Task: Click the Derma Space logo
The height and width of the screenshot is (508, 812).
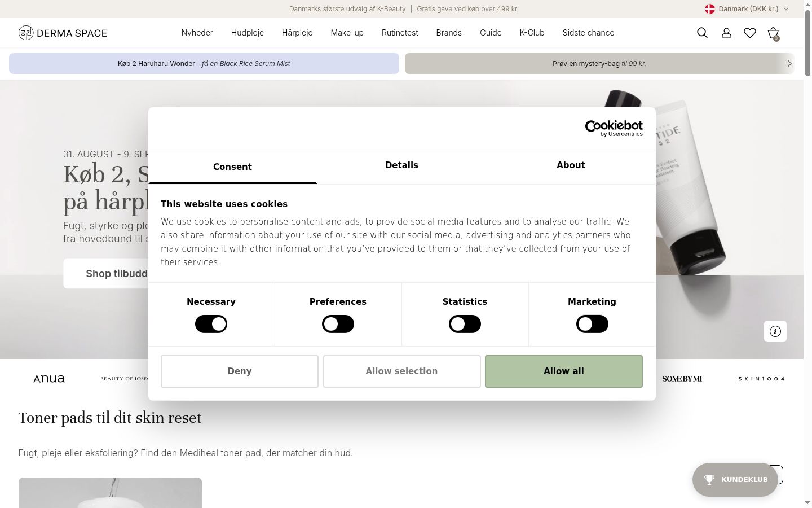Action: (63, 33)
